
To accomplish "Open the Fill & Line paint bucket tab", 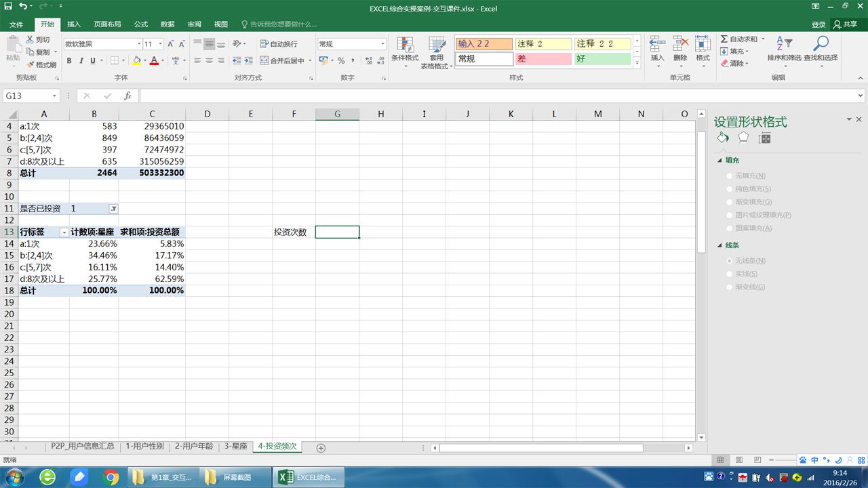I will [723, 138].
